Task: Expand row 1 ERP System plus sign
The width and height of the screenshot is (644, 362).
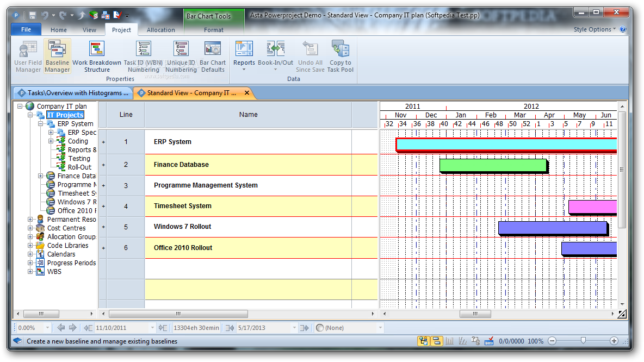Action: coord(103,142)
